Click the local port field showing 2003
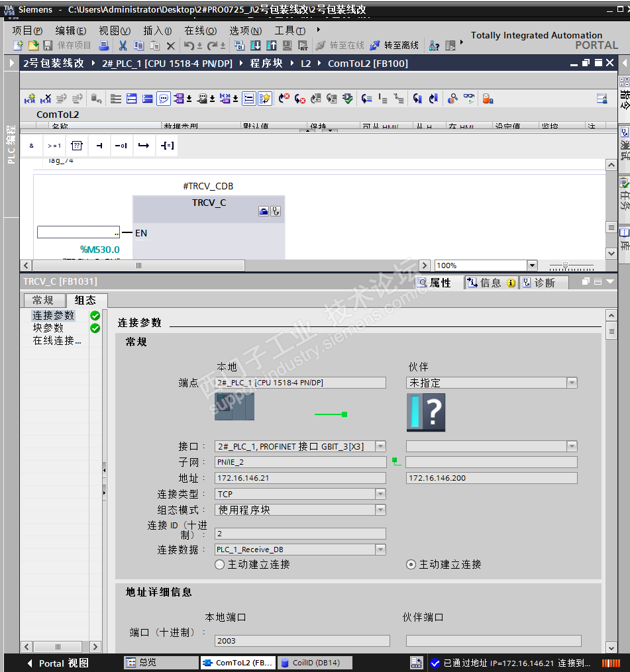 302,641
